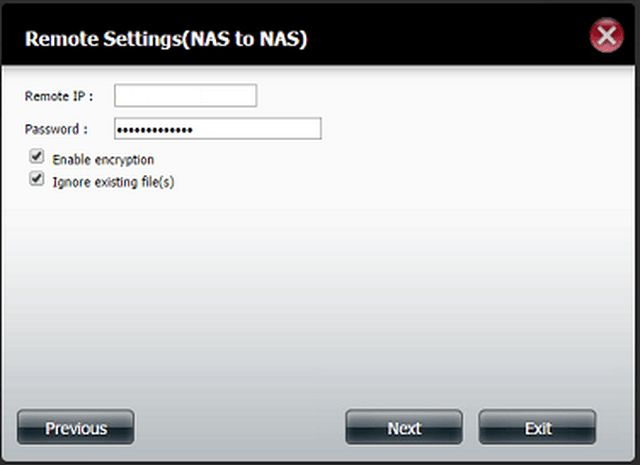Close the Remote Settings dialog with the red X

(x=607, y=35)
